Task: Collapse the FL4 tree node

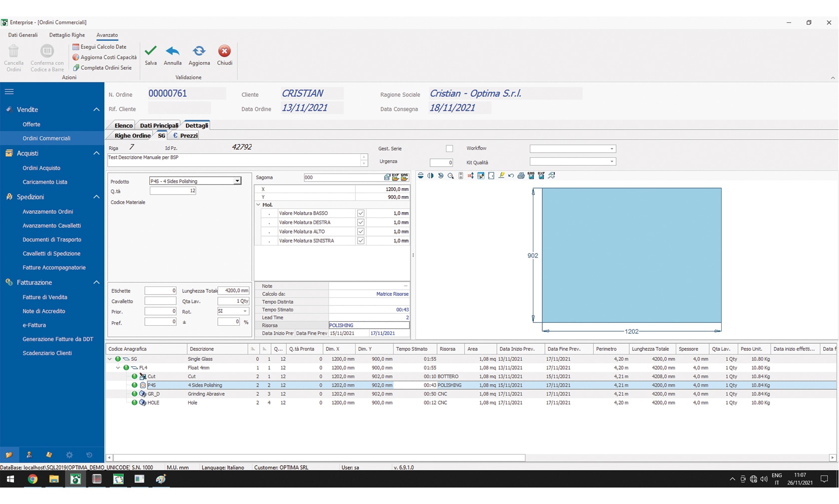Action: pyautogui.click(x=118, y=368)
